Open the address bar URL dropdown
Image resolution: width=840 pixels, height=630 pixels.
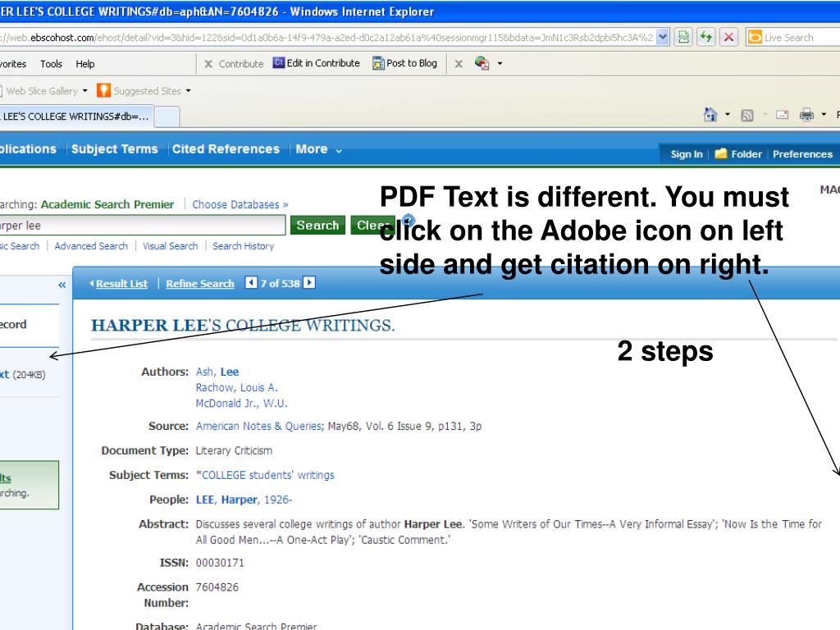click(x=663, y=37)
